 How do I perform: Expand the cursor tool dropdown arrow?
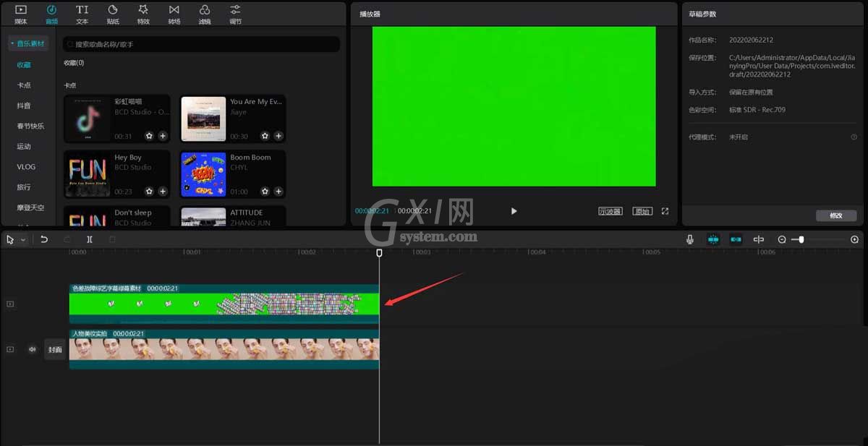[22, 239]
